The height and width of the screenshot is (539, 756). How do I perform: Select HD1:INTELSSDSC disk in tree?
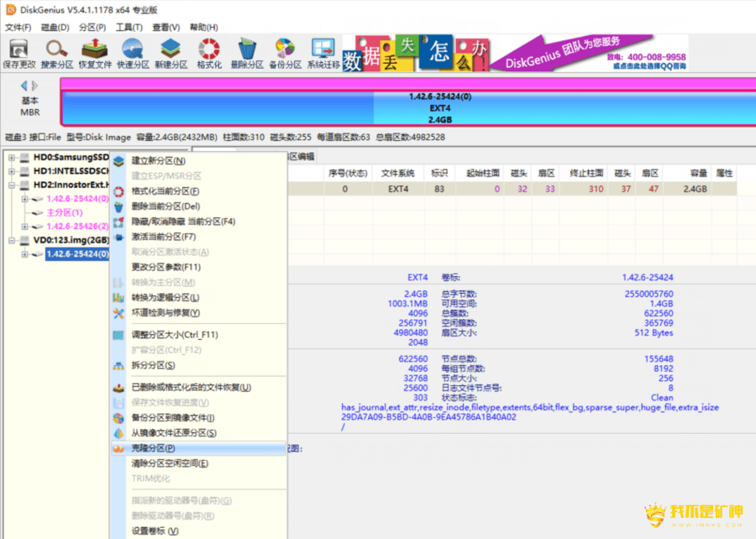[x=71, y=171]
